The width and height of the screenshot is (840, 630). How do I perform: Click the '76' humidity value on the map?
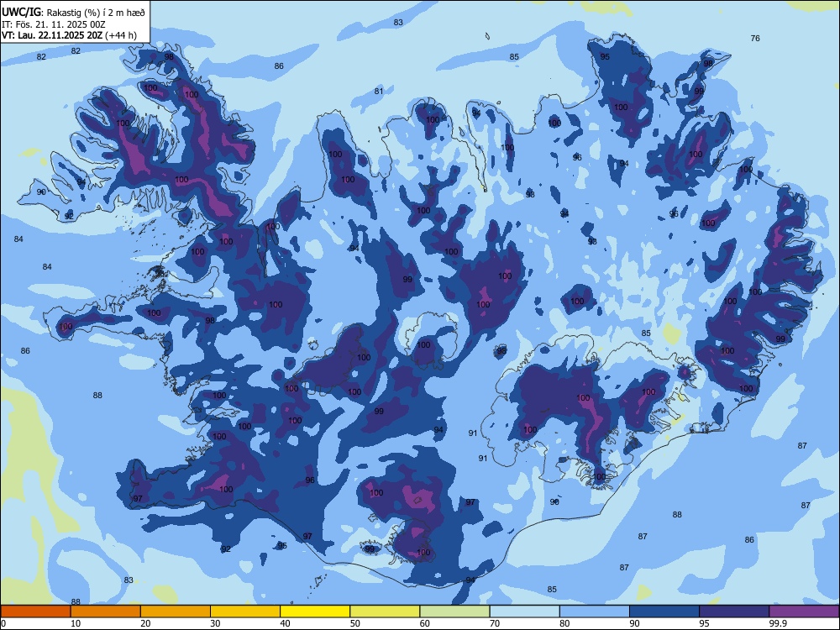[755, 38]
